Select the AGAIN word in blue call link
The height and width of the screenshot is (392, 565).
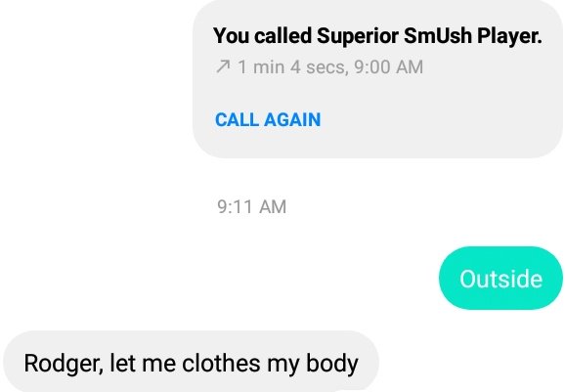point(292,119)
